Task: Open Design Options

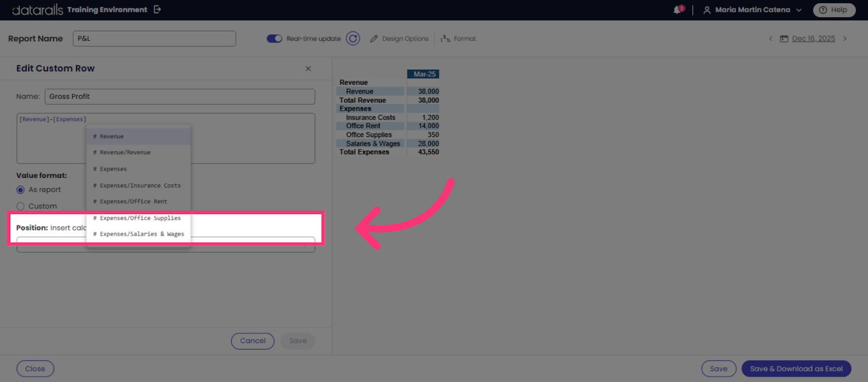Action: [399, 38]
